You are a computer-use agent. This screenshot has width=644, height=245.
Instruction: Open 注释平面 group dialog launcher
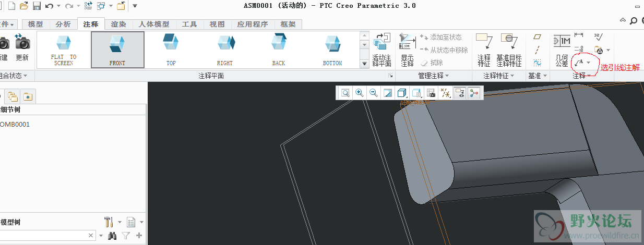pyautogui.click(x=390, y=76)
